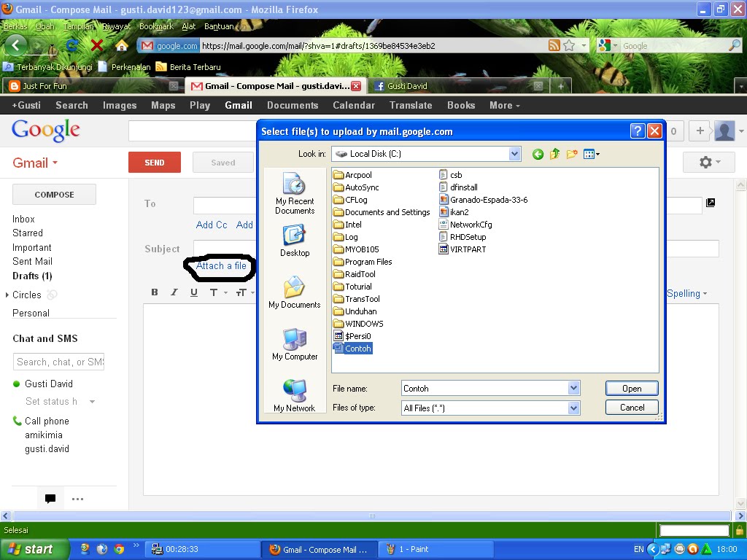Viewport: 747px width, 560px height.
Task: Expand the Look in drive dropdown
Action: (514, 154)
